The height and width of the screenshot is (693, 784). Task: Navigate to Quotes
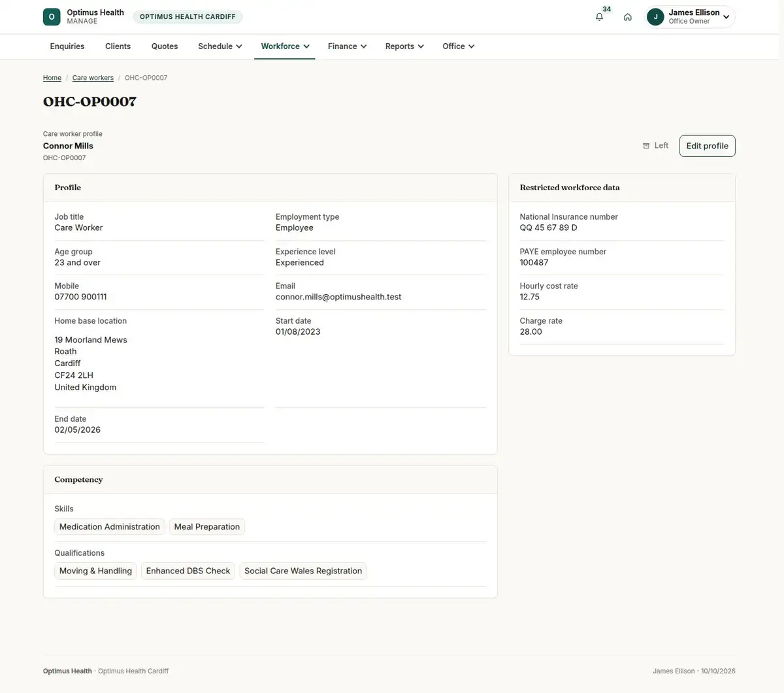click(165, 46)
